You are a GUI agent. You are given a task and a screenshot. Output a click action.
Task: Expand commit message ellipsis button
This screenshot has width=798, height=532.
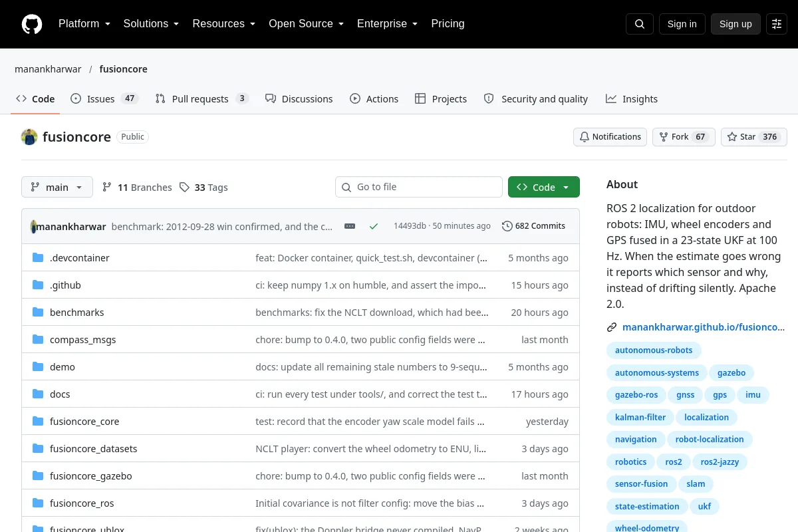point(350,226)
